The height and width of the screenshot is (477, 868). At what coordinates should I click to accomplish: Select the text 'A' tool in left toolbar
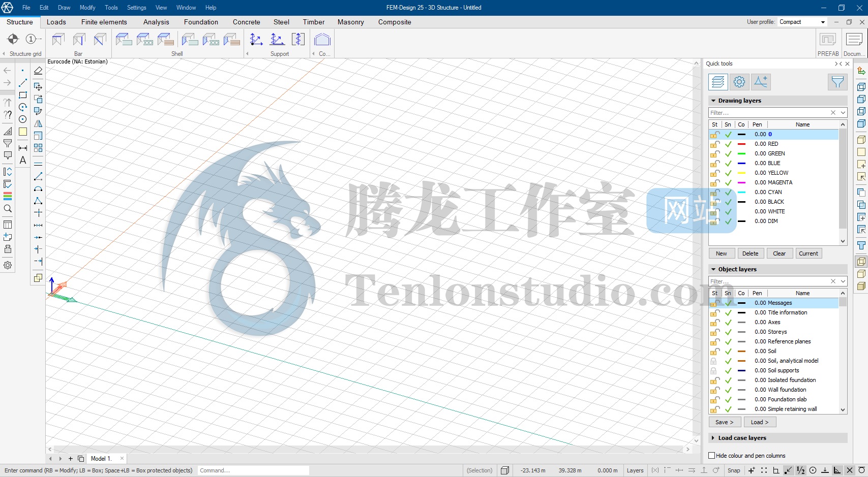pyautogui.click(x=23, y=160)
